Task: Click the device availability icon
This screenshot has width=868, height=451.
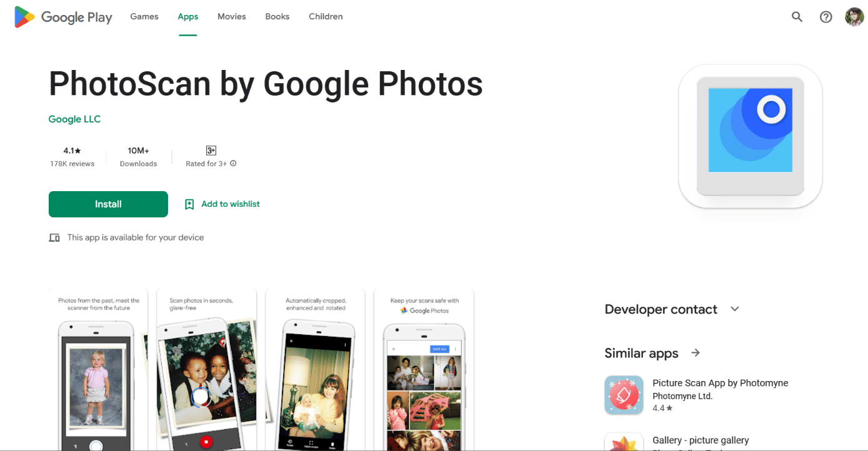Action: point(54,237)
